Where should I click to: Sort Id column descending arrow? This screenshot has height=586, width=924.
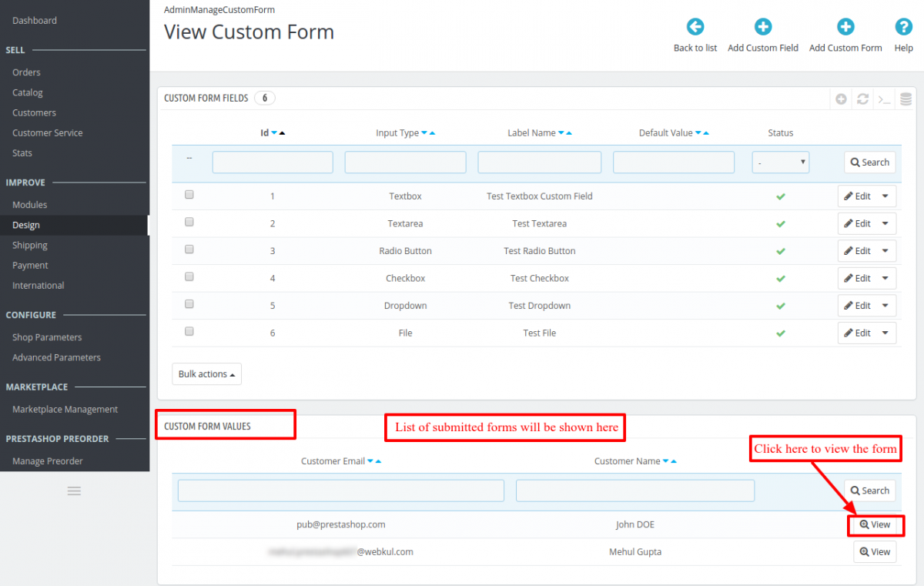(274, 133)
